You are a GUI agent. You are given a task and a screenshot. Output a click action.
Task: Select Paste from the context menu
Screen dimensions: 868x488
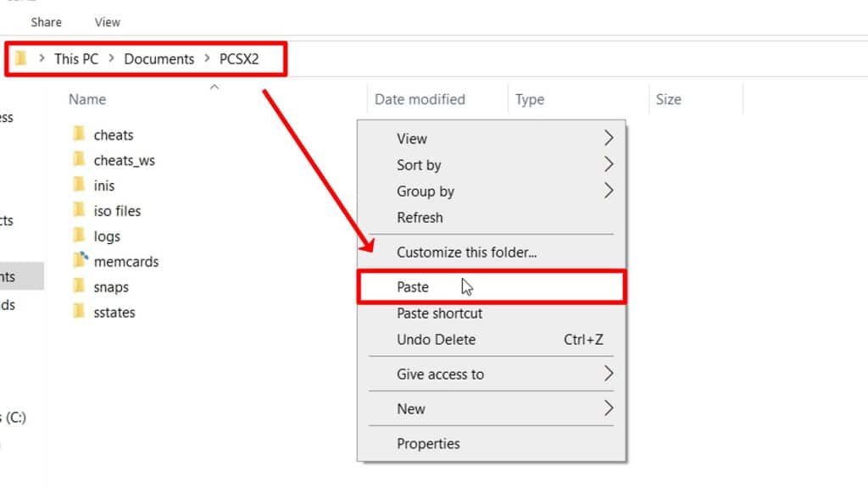pos(413,286)
